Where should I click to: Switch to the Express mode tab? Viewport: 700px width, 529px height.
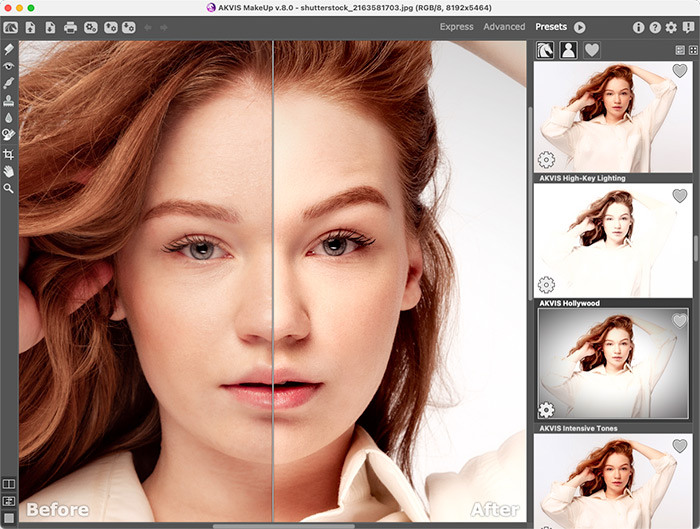(456, 27)
